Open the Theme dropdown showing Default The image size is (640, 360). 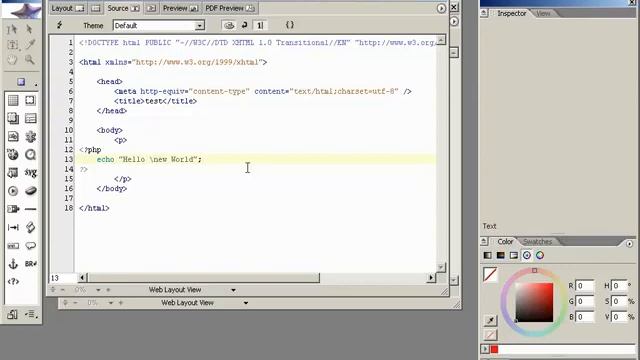click(159, 25)
